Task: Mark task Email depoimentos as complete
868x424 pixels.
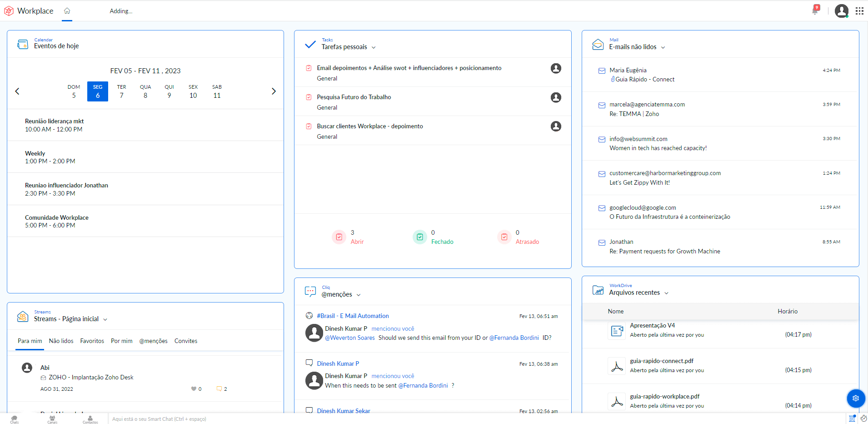Action: tap(309, 68)
